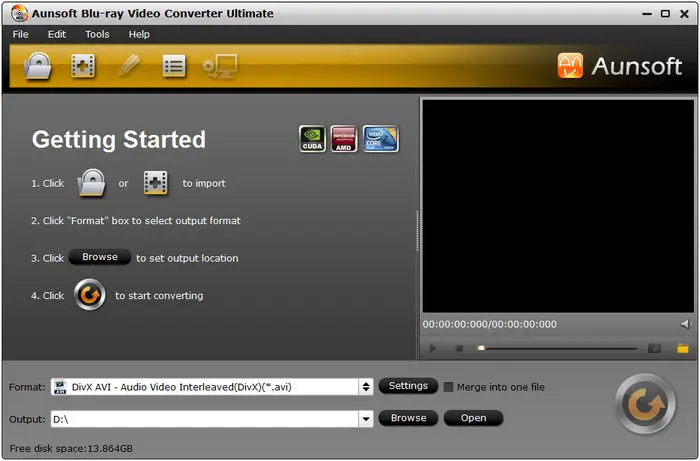Open the Edit menu

57,34
